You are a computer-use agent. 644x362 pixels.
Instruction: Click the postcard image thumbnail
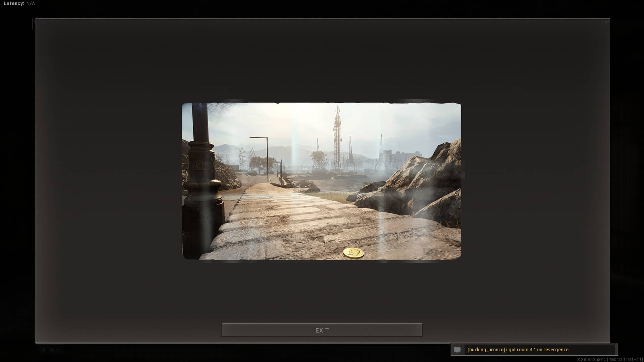pyautogui.click(x=321, y=181)
